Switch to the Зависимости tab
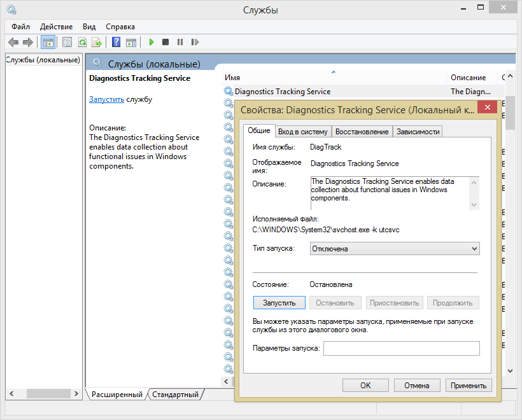 (418, 132)
